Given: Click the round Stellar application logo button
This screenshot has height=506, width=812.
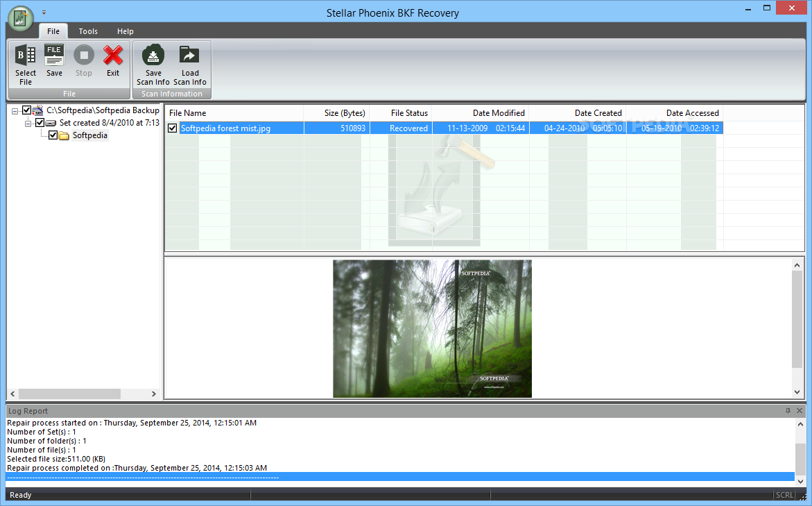Looking at the screenshot, I should tap(21, 17).
